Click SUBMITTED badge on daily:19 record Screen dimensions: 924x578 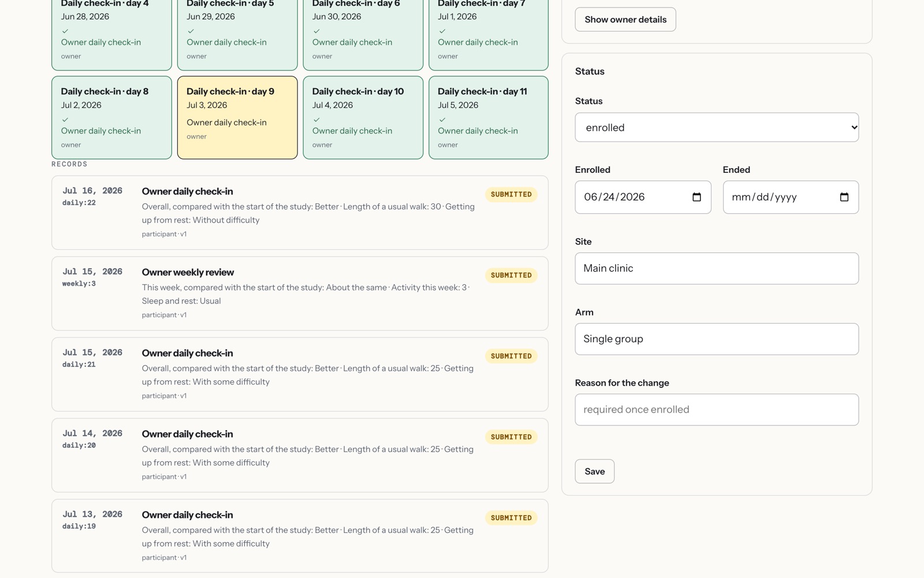[511, 518]
